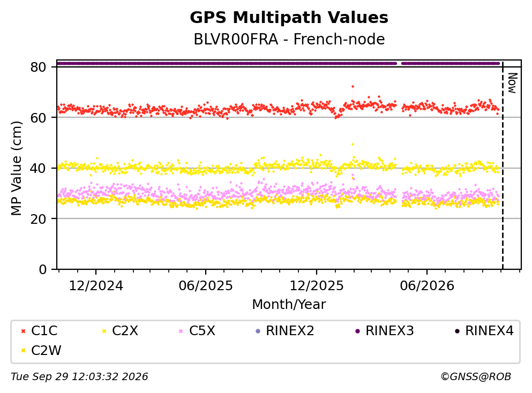The width and height of the screenshot is (532, 393).
Task: Click the yellow C2X legend marker
Action: tap(104, 331)
